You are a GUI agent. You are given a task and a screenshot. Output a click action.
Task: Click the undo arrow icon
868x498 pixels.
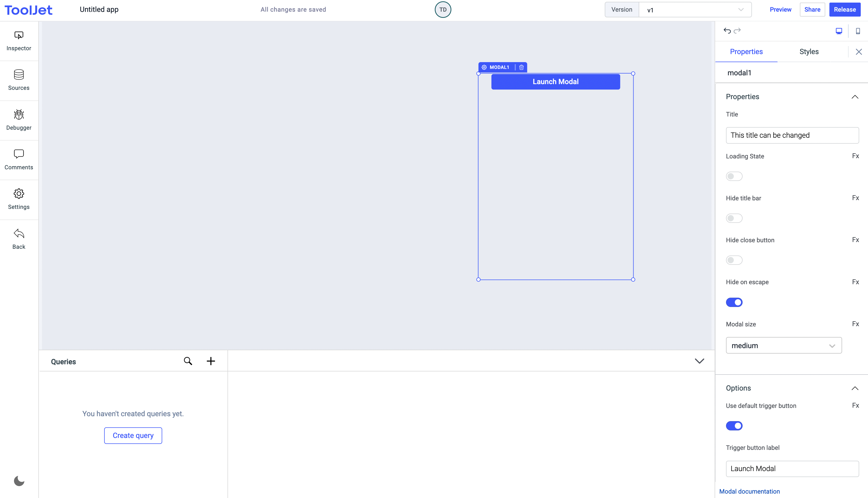coord(727,31)
